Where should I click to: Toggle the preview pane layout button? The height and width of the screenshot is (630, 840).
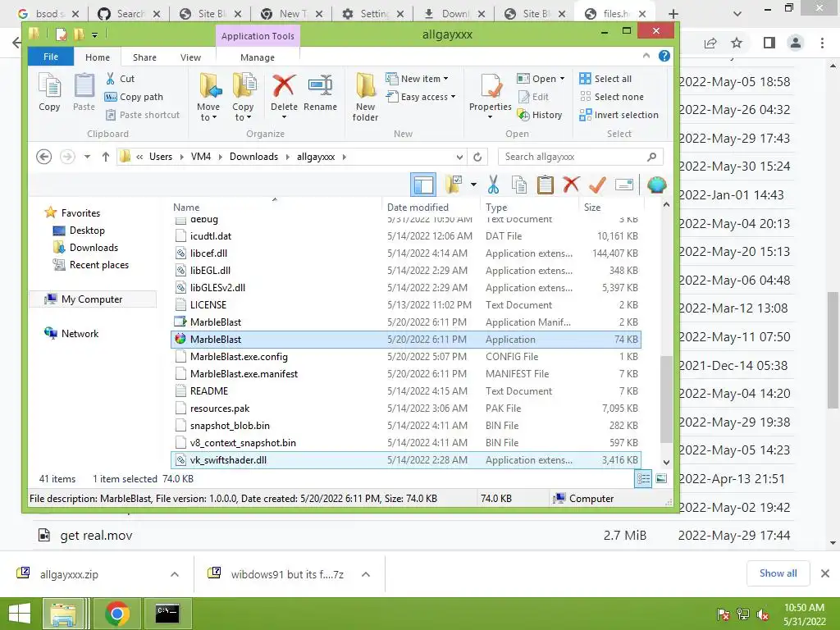[423, 185]
